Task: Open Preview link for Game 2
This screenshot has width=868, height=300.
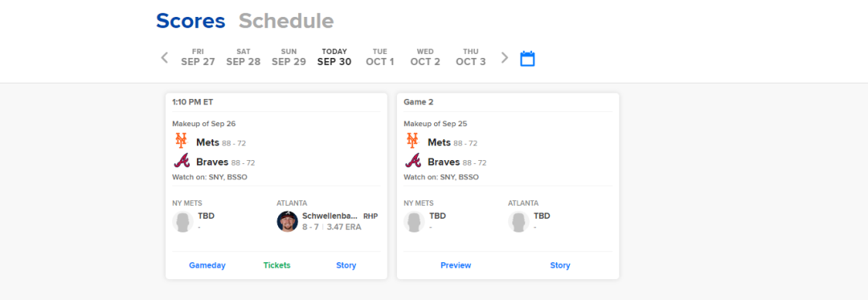Action: [456, 265]
